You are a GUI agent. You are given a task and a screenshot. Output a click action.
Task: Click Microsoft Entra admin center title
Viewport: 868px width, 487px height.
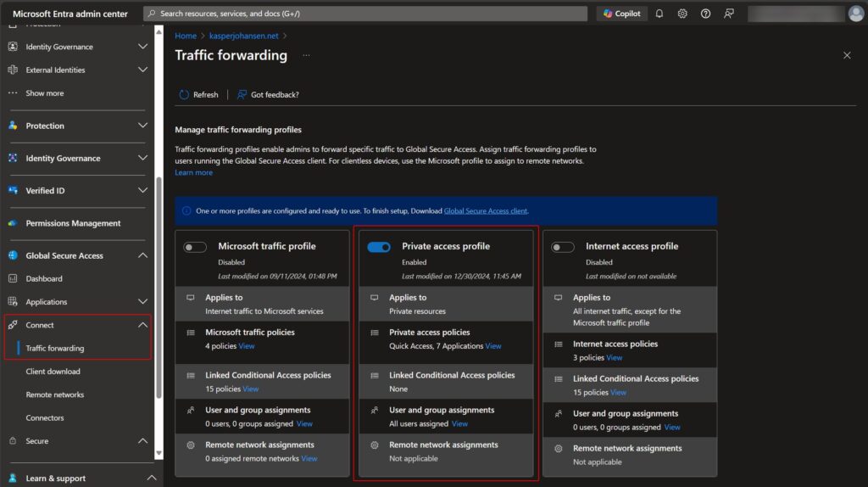(x=70, y=14)
